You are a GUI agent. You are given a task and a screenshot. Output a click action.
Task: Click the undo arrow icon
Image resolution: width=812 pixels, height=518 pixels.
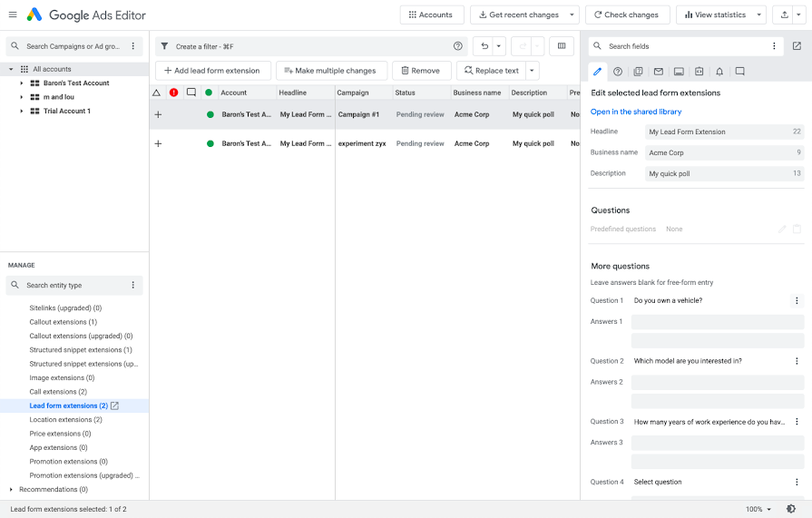485,46
